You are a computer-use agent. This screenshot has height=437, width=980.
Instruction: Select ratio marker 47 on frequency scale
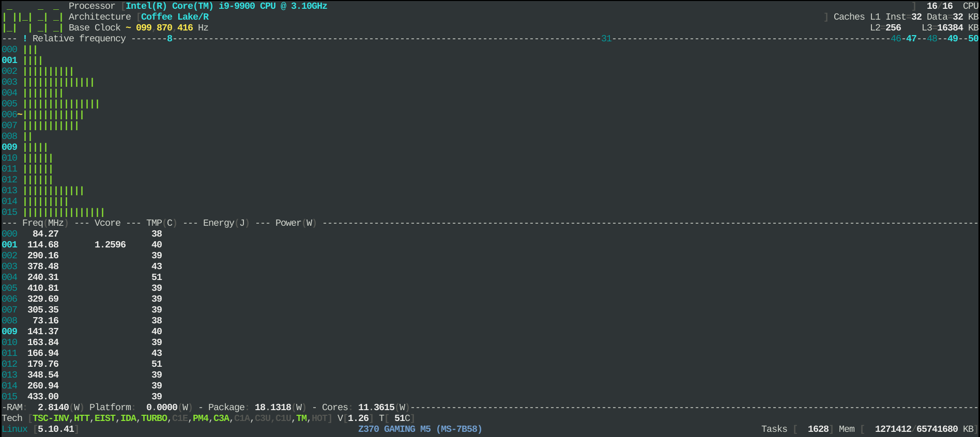pyautogui.click(x=911, y=39)
